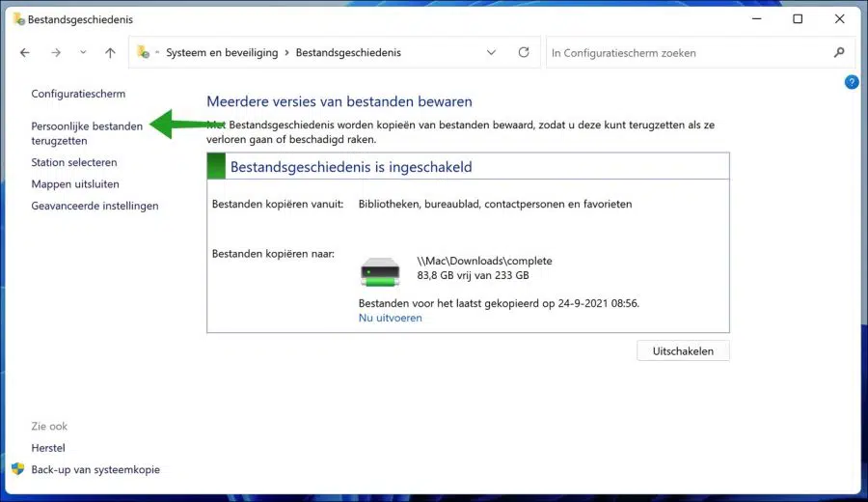Click the Bestandsgeschiedenis title bar icon
Image resolution: width=868 pixels, height=502 pixels.
coord(19,19)
